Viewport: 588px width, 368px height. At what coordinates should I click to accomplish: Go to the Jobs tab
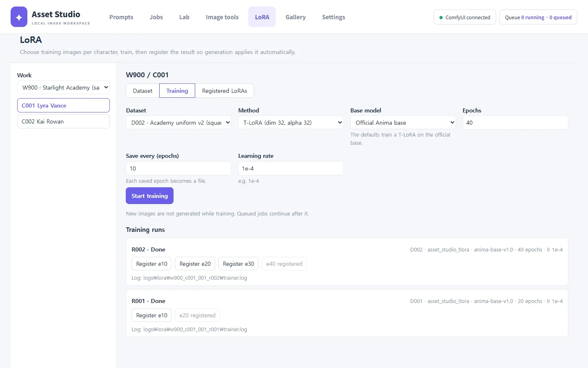pyautogui.click(x=156, y=17)
